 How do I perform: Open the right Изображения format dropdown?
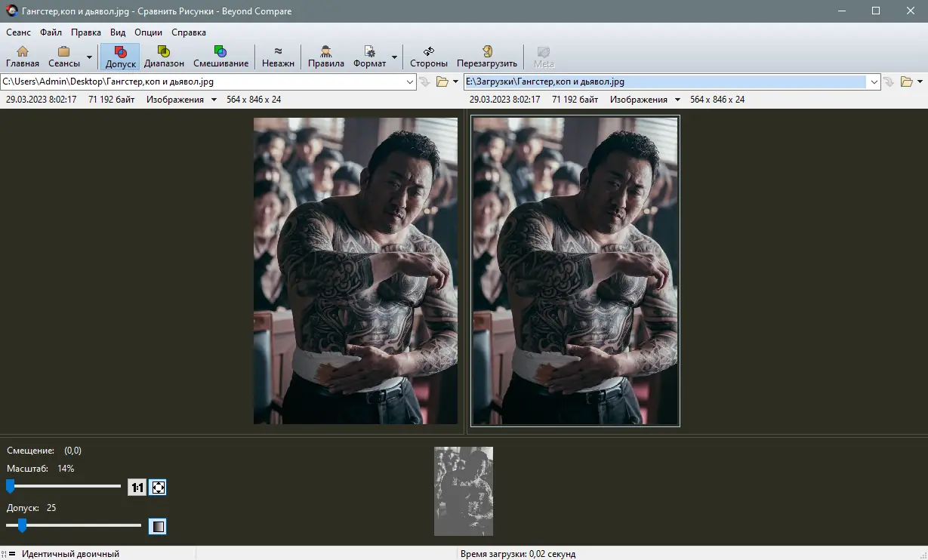[x=646, y=100]
